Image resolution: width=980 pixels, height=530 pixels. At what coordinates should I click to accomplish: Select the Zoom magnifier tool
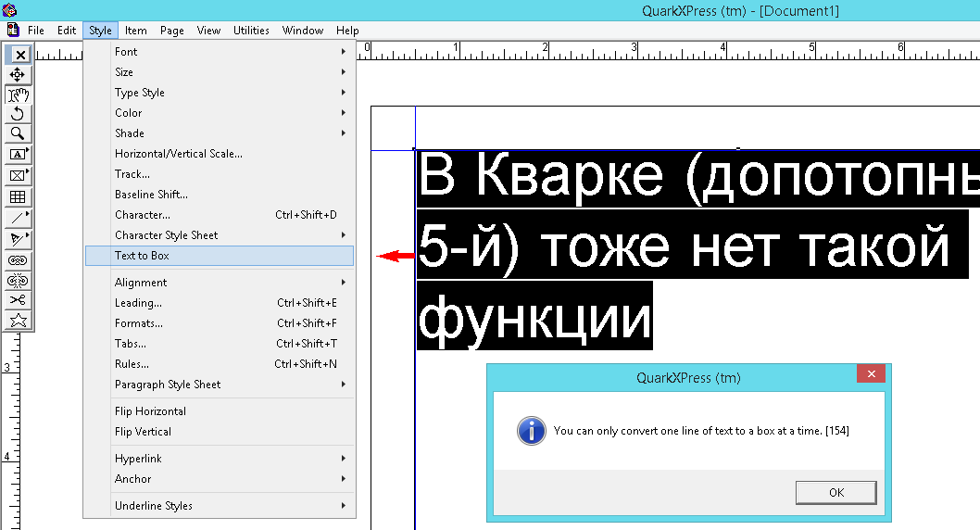pos(18,133)
